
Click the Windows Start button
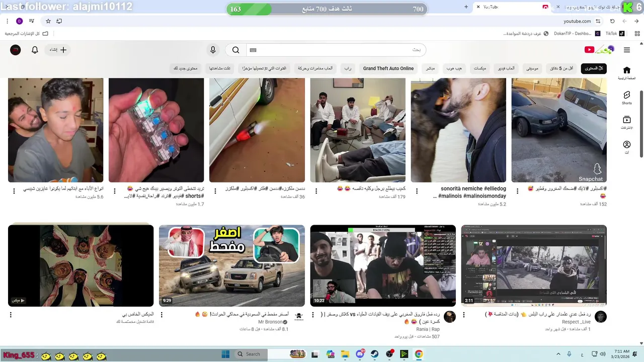225,354
